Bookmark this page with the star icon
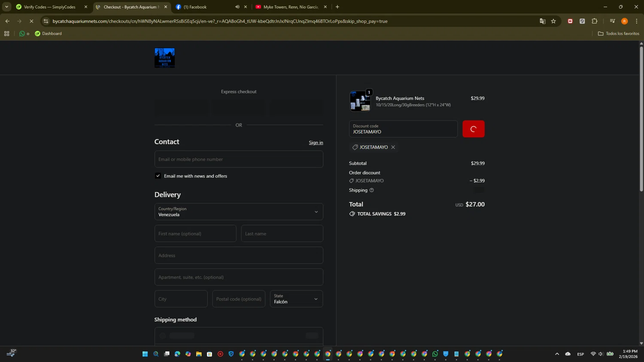The image size is (644, 362). pyautogui.click(x=553, y=21)
